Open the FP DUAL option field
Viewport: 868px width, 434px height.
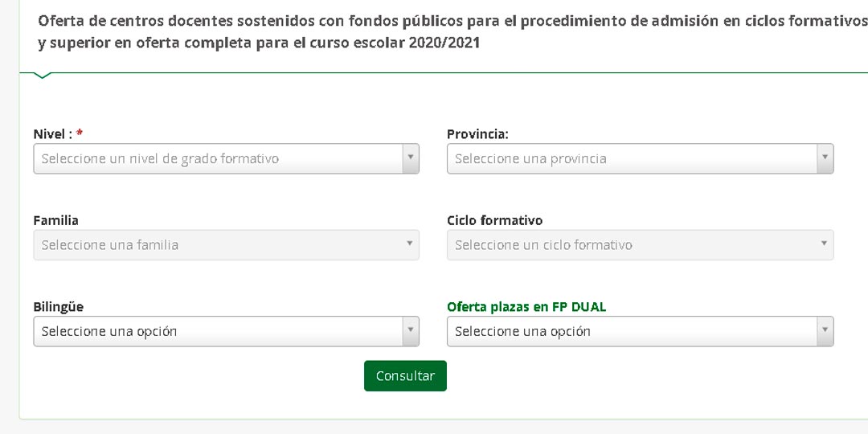[631, 331]
